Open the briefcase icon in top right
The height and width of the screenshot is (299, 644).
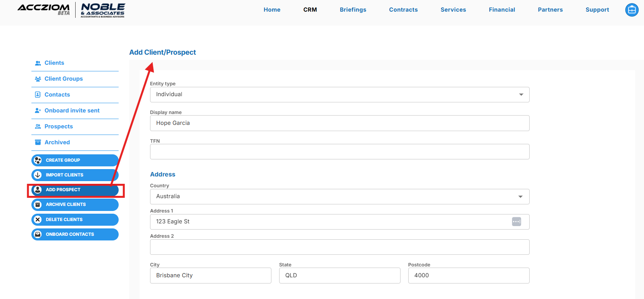click(632, 10)
